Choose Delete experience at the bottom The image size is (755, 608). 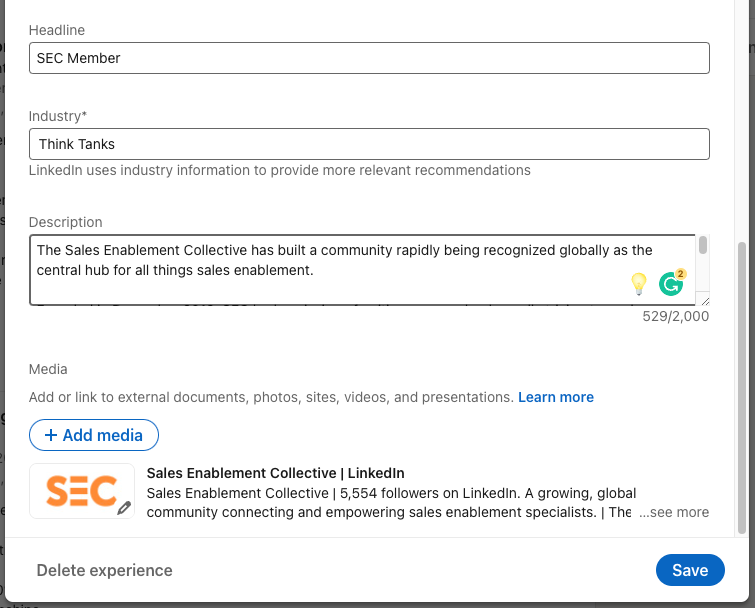coord(105,570)
